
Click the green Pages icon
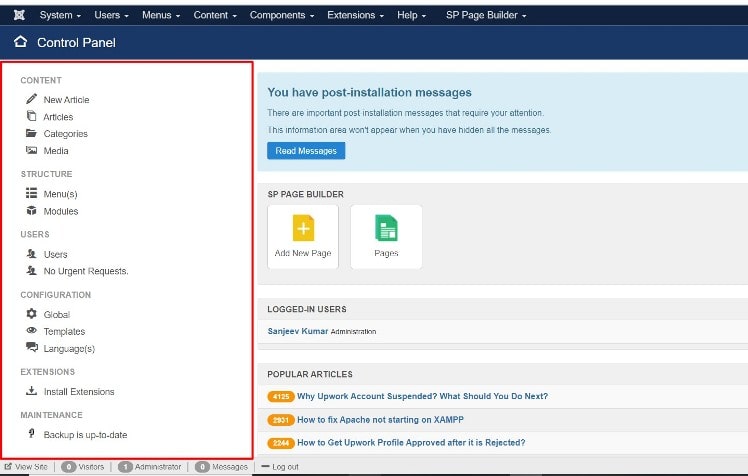point(386,228)
